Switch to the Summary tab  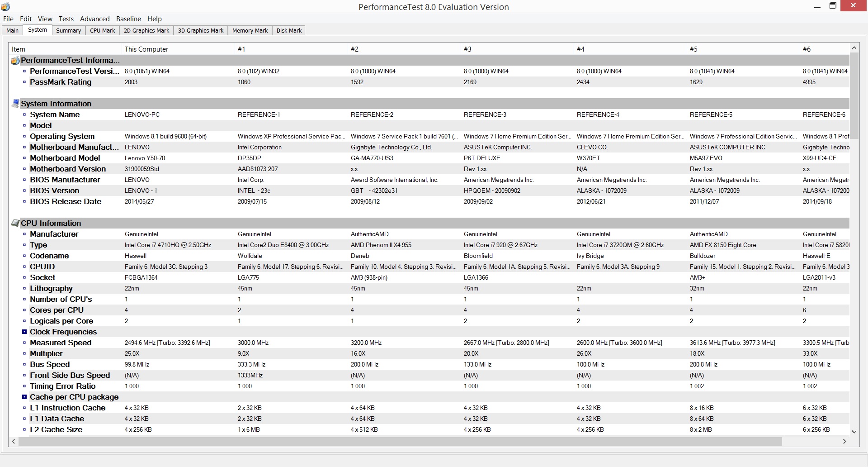click(x=68, y=30)
